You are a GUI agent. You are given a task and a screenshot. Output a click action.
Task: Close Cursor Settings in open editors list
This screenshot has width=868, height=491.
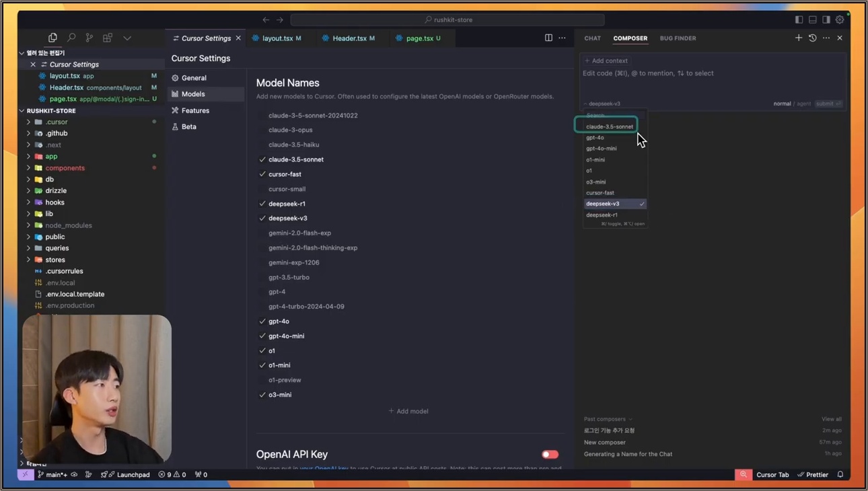33,65
